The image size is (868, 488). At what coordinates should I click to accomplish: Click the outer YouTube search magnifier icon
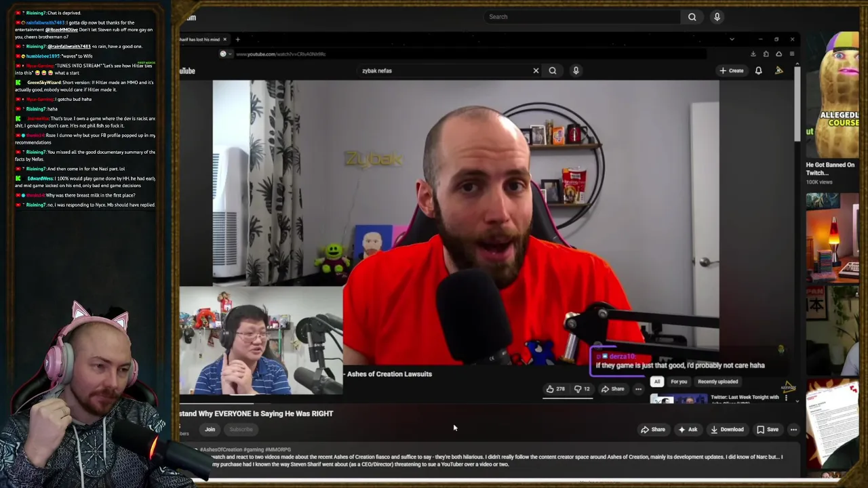[692, 17]
